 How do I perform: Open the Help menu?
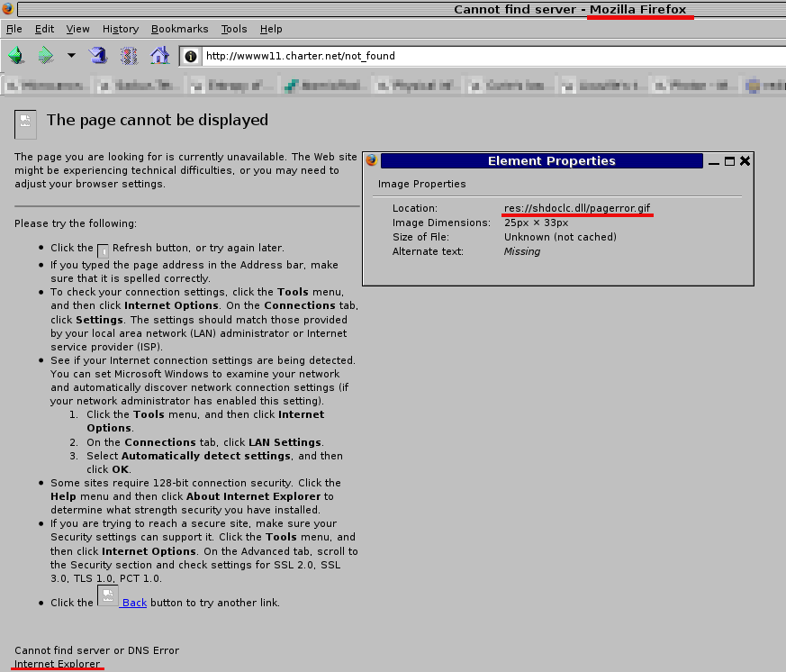(271, 29)
